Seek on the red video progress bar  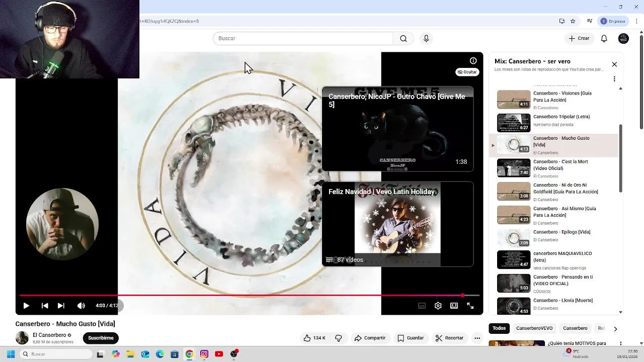point(249,296)
